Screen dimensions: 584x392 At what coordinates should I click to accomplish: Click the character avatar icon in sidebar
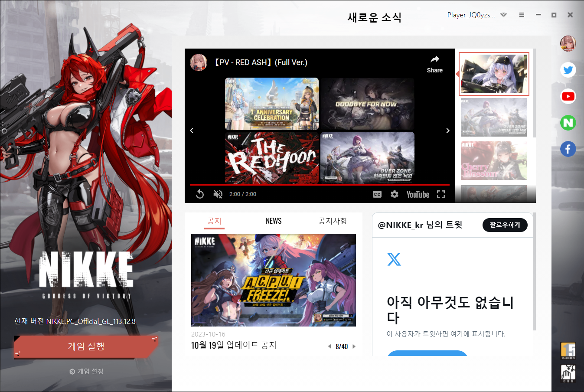coord(568,43)
